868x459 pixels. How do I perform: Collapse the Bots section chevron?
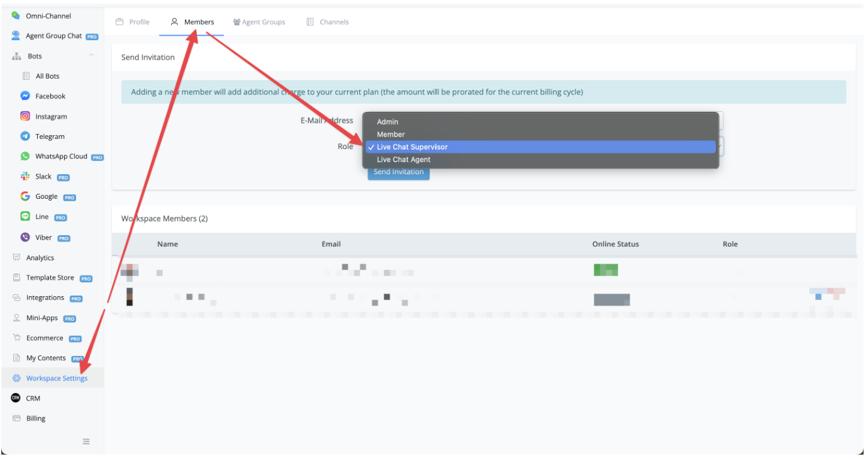pos(91,56)
